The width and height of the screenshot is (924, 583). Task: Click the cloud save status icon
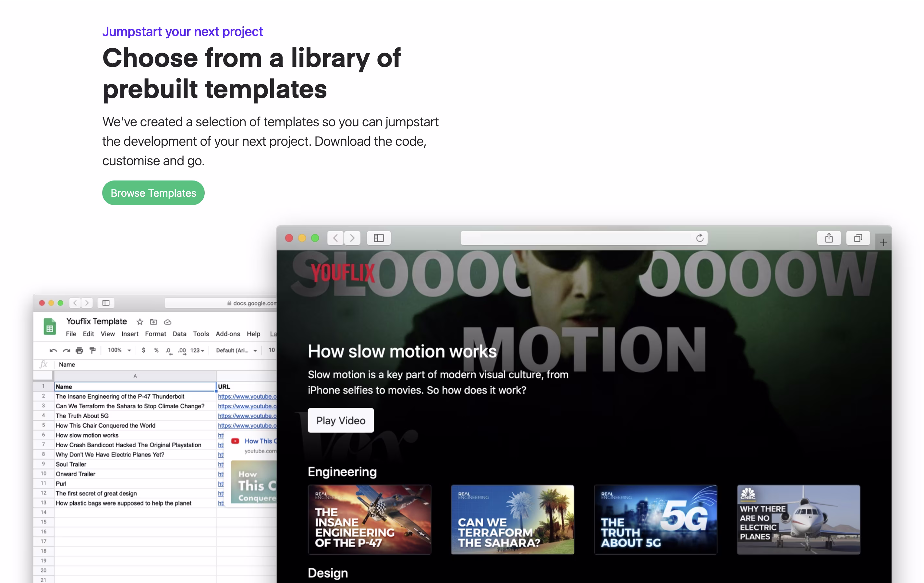tap(168, 322)
